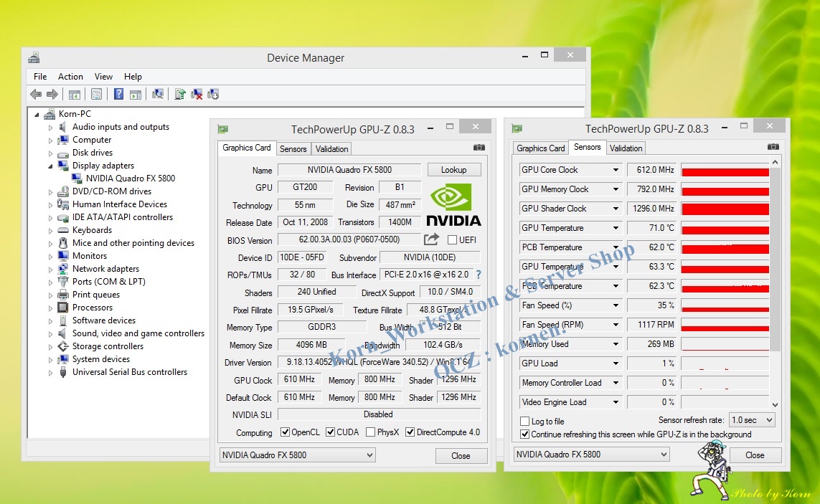This screenshot has width=820, height=504.
Task: Open Sensors tab in GPU-Z Graphics Card window
Action: point(293,149)
